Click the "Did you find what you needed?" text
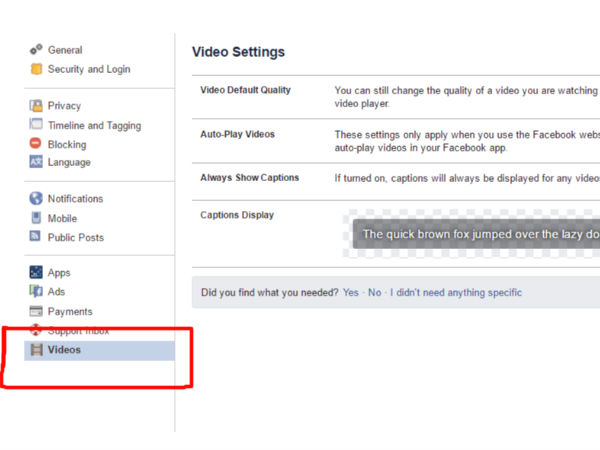Screen dimensions: 600x450 pyautogui.click(x=269, y=293)
